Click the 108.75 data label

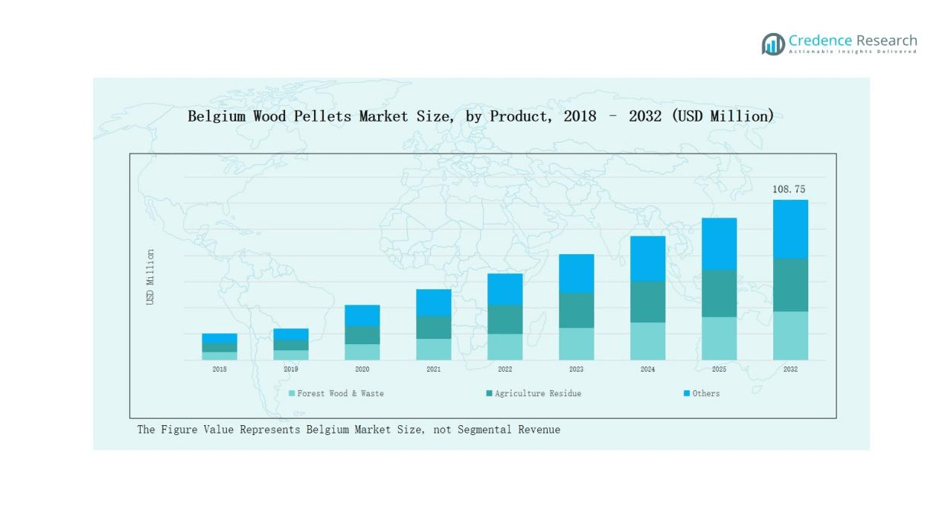point(789,189)
